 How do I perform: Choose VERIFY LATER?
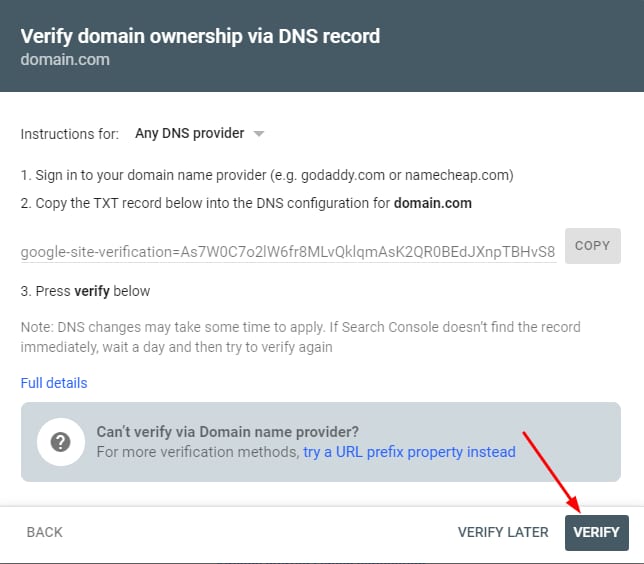click(503, 532)
